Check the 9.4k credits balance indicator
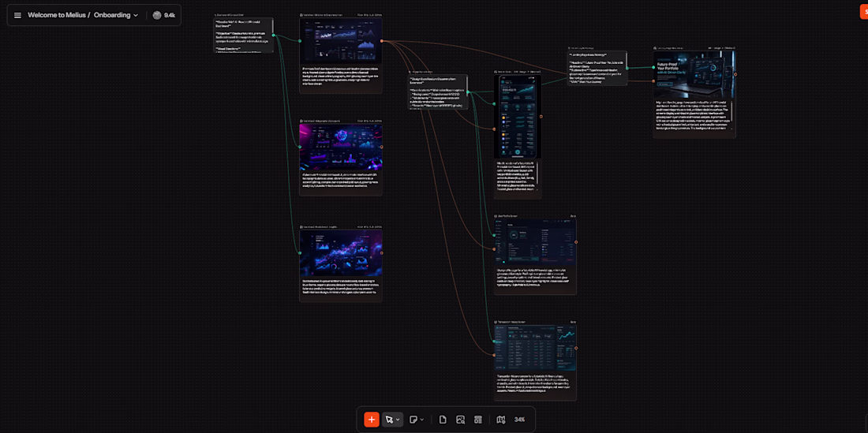 tap(164, 15)
